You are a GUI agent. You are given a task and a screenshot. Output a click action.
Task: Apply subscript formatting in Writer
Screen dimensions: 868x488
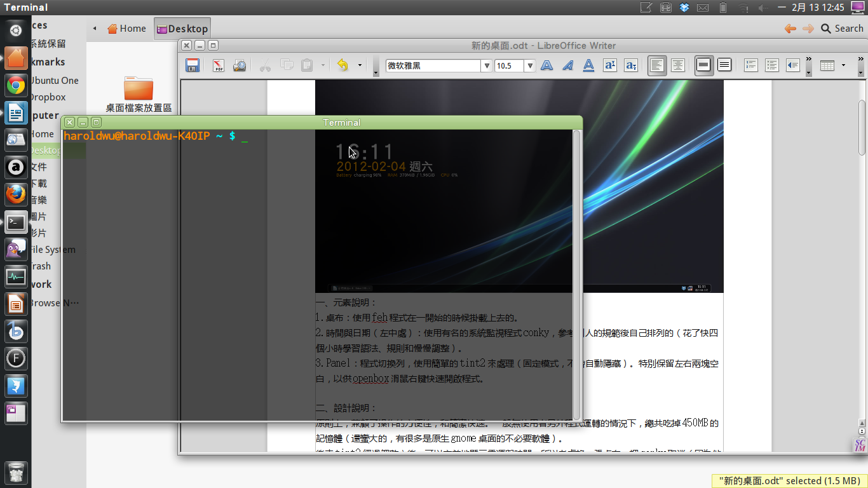(631, 65)
